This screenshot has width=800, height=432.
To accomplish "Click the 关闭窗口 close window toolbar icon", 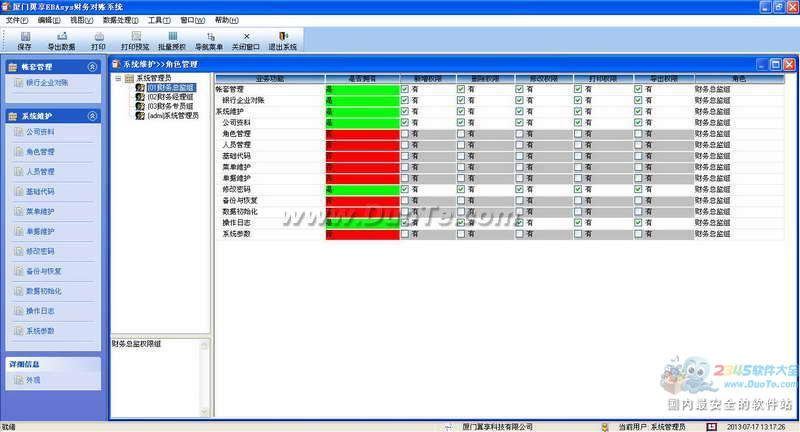I will click(x=246, y=41).
